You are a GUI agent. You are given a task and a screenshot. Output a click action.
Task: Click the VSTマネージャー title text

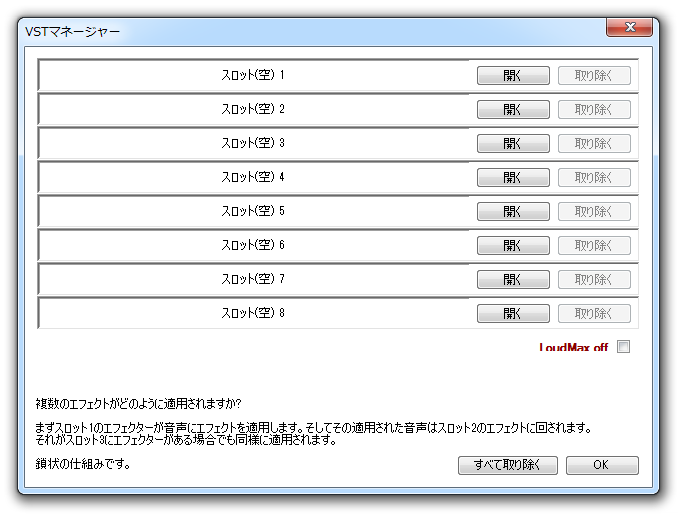tap(72, 32)
